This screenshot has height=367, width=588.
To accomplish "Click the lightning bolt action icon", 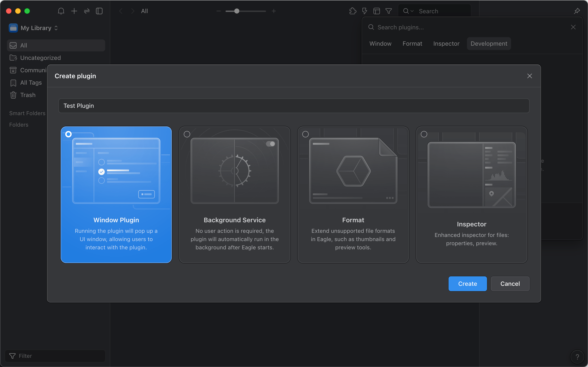I will [x=365, y=11].
